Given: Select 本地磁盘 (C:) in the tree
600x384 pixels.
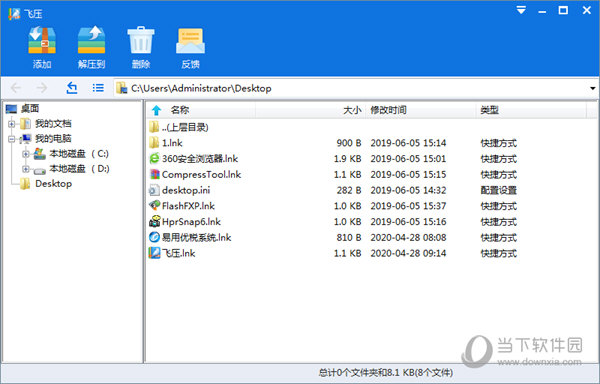Looking at the screenshot, I should [79, 154].
